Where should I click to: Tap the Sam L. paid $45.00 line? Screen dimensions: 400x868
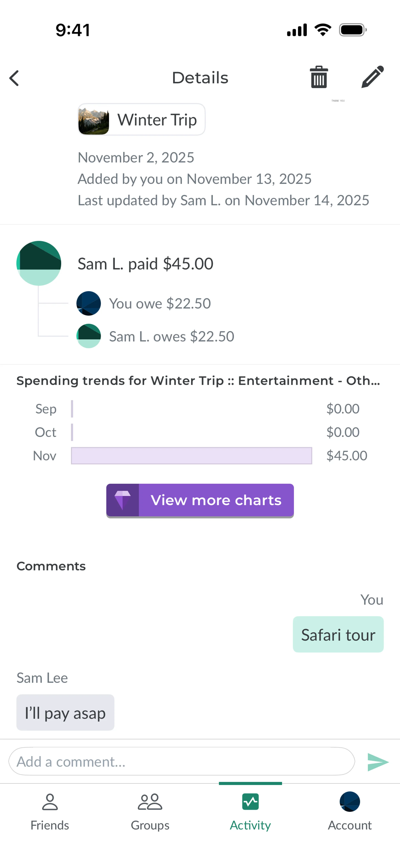pyautogui.click(x=145, y=263)
